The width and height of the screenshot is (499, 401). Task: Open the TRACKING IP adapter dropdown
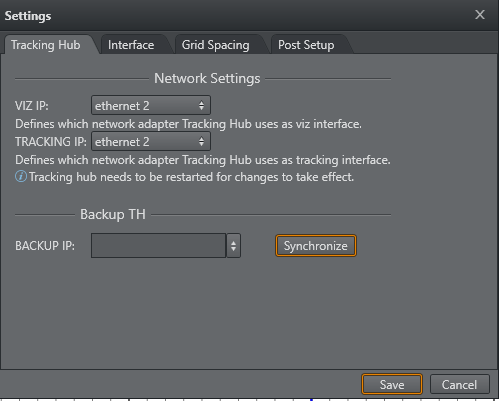coord(151,141)
